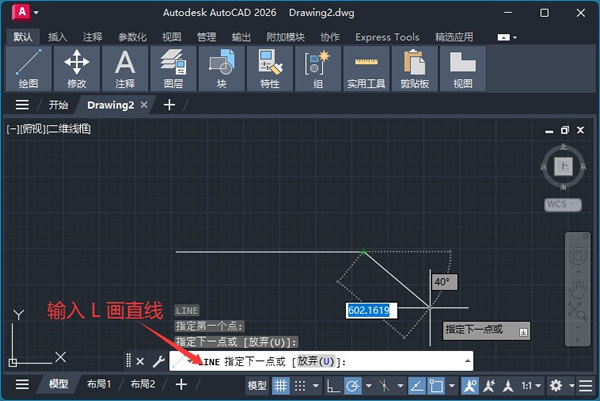Click the file tab hamburger menu

click(22, 105)
